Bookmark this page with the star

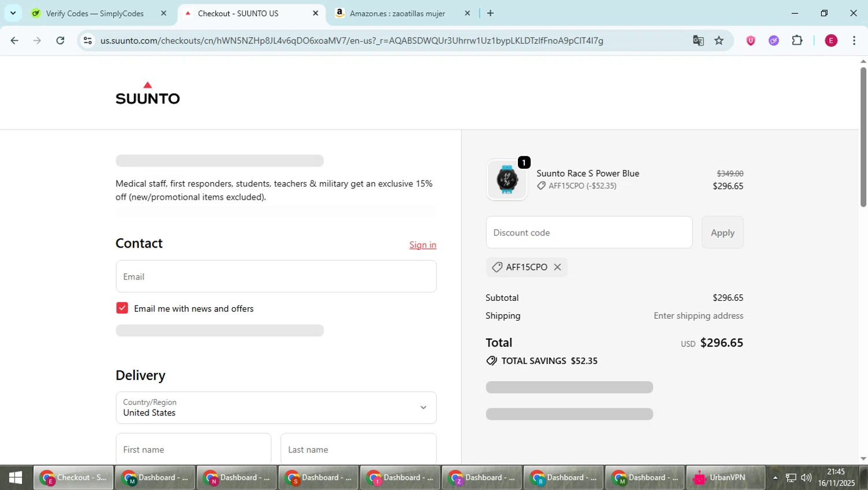(719, 40)
